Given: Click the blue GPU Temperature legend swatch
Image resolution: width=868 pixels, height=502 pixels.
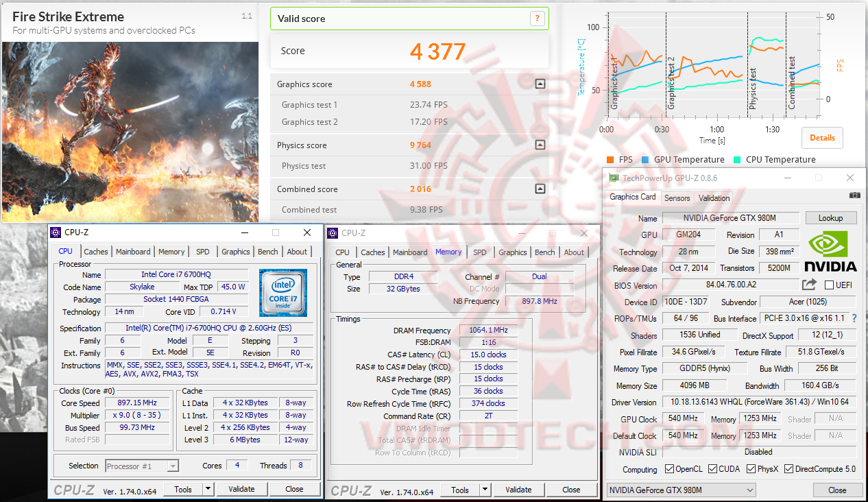Looking at the screenshot, I should tap(645, 160).
